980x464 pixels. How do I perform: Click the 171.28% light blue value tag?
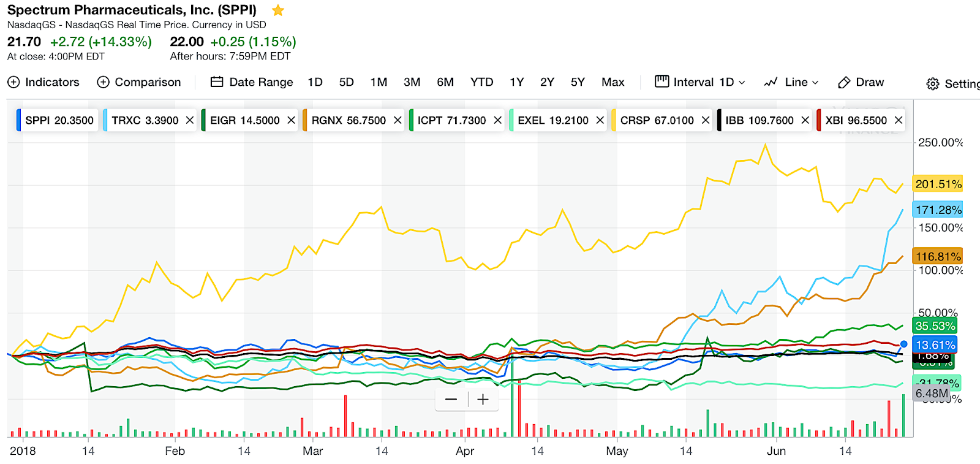click(938, 210)
